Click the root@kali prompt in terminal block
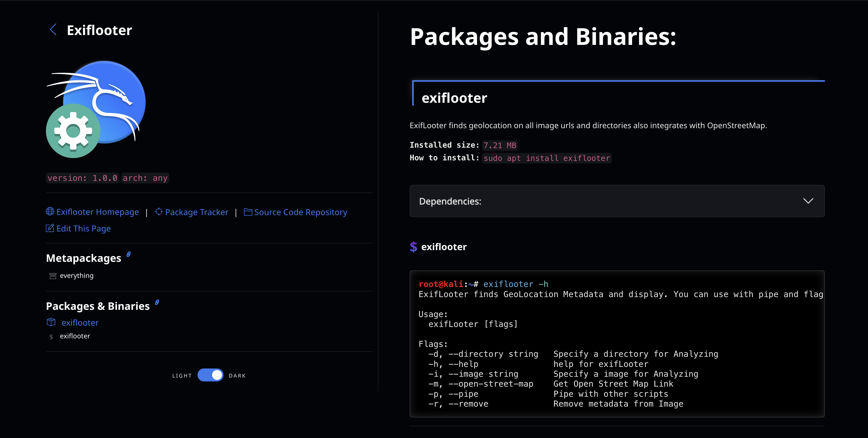 point(441,284)
